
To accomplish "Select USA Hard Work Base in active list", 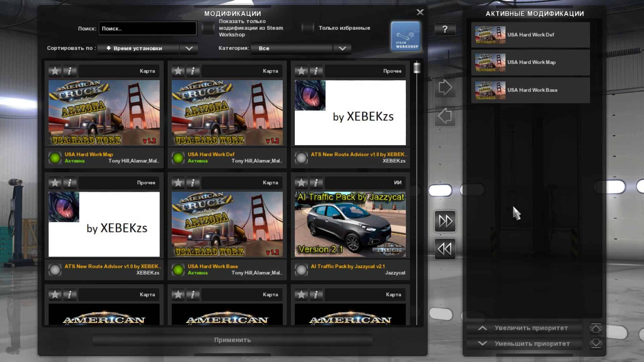I will pos(530,90).
